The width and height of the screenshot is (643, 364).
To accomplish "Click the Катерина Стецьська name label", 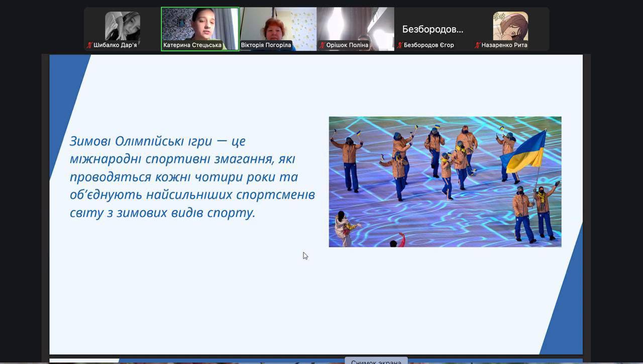I will point(192,45).
